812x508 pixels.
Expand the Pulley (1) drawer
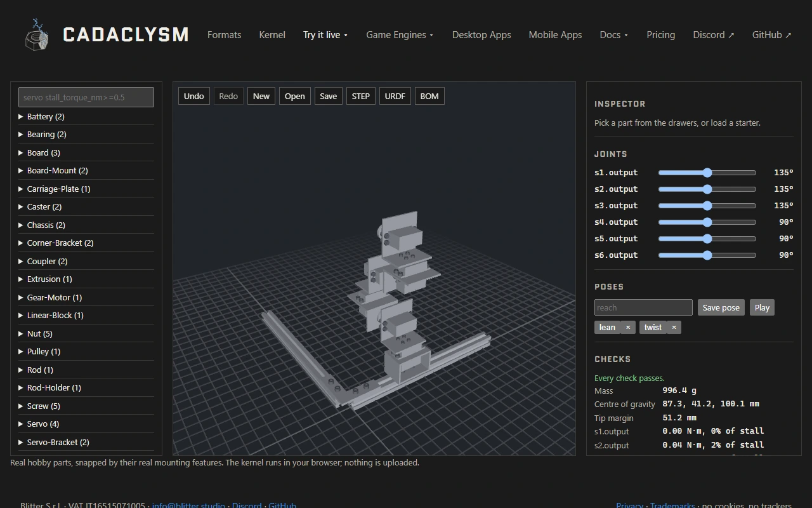pyautogui.click(x=86, y=352)
